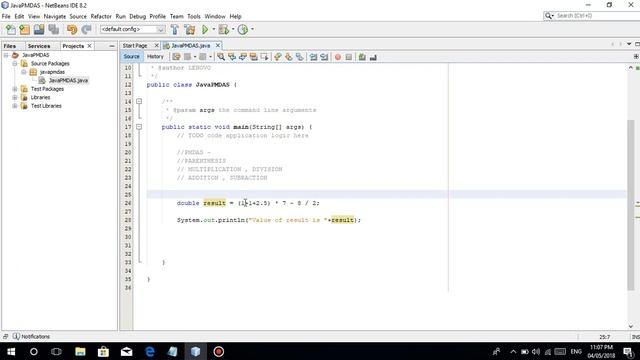Open Mail app from taskbar

point(127,351)
